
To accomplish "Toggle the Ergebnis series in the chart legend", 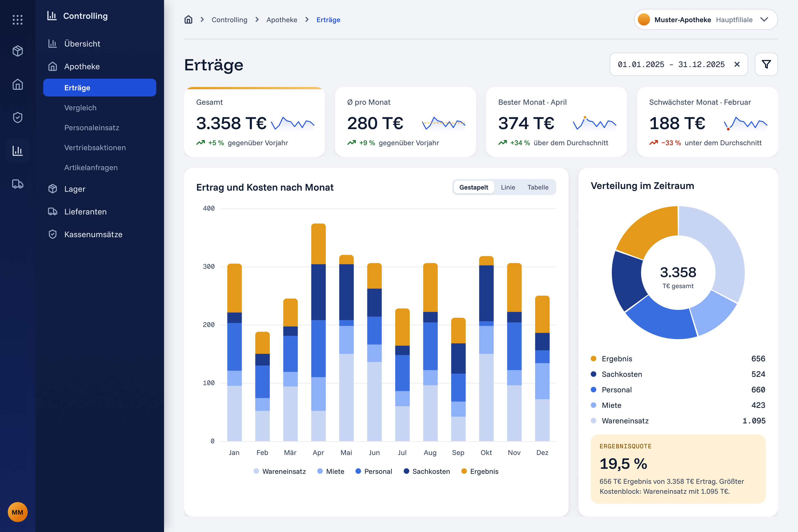I will [480, 471].
